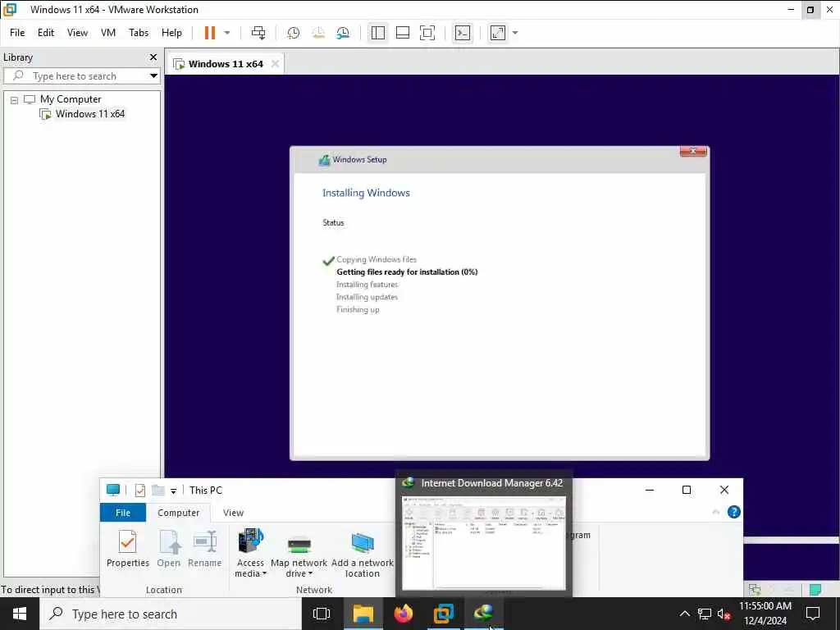Click the Rename icon in This PC ribbon
Image resolution: width=840 pixels, height=630 pixels.
coord(204,549)
